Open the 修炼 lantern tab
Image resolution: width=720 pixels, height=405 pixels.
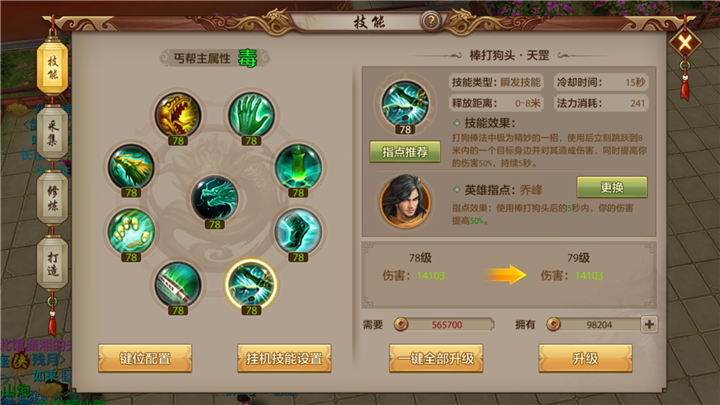(52, 198)
